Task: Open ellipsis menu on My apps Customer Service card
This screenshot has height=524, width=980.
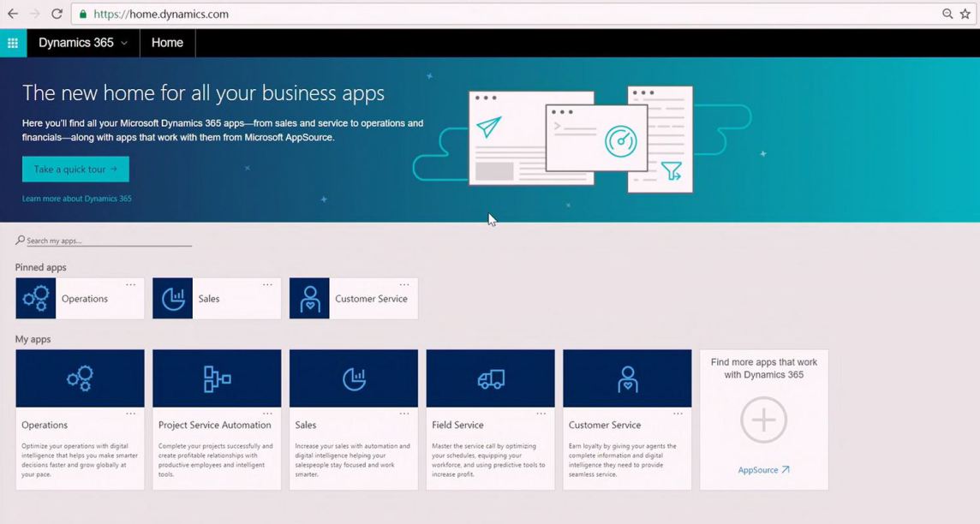Action: (x=678, y=414)
